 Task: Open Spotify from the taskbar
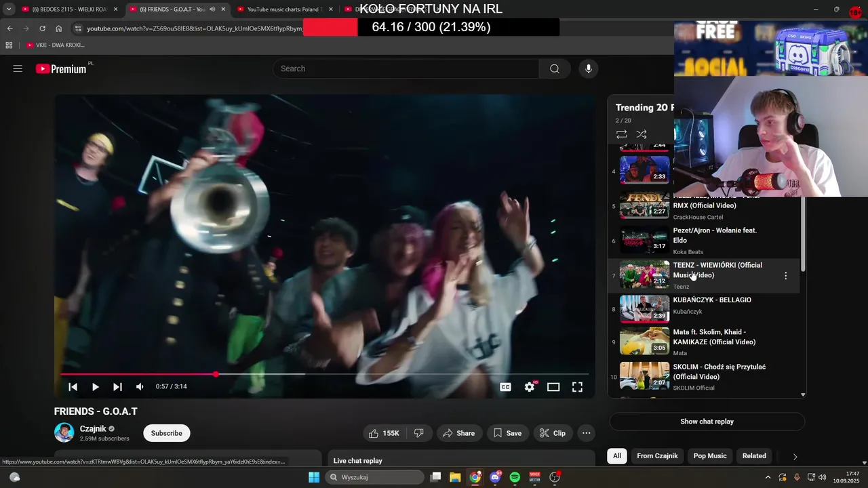515,477
